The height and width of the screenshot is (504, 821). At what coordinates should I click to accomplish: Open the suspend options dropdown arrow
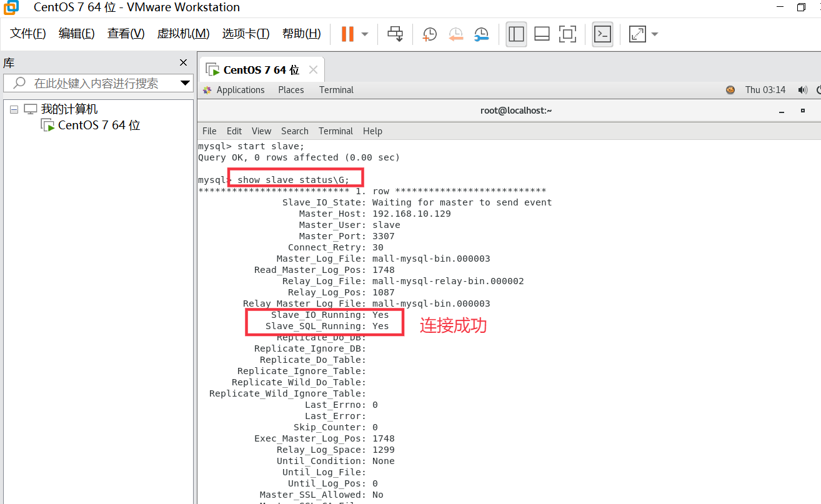[x=364, y=34]
